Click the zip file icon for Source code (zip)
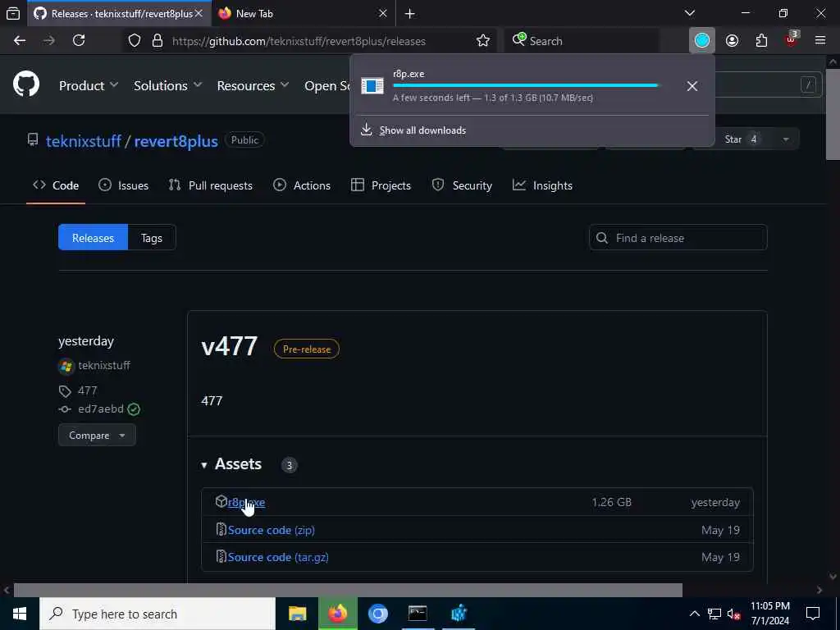Image resolution: width=840 pixels, height=630 pixels. click(221, 529)
